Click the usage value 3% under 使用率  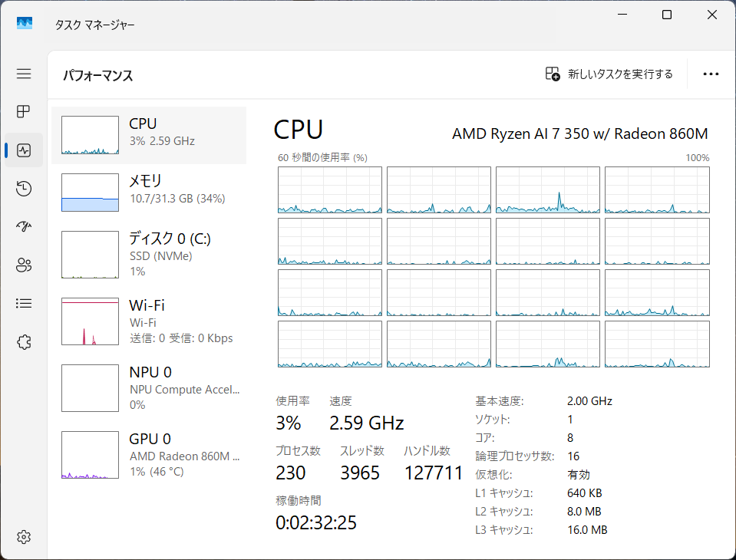(x=289, y=423)
